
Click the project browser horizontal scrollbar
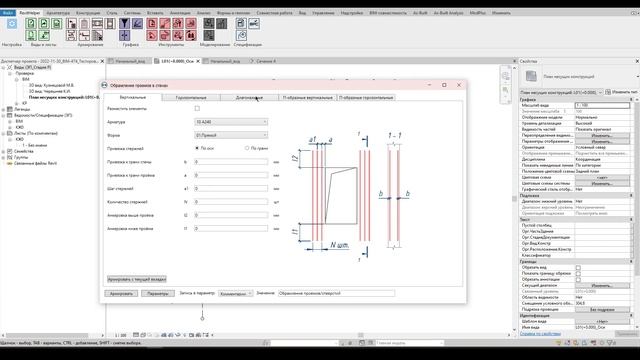[47, 335]
